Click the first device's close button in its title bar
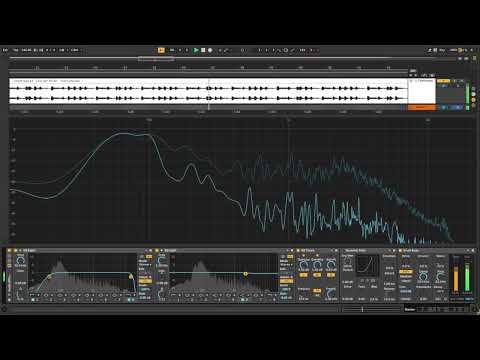480x360 pixels. 151,250
